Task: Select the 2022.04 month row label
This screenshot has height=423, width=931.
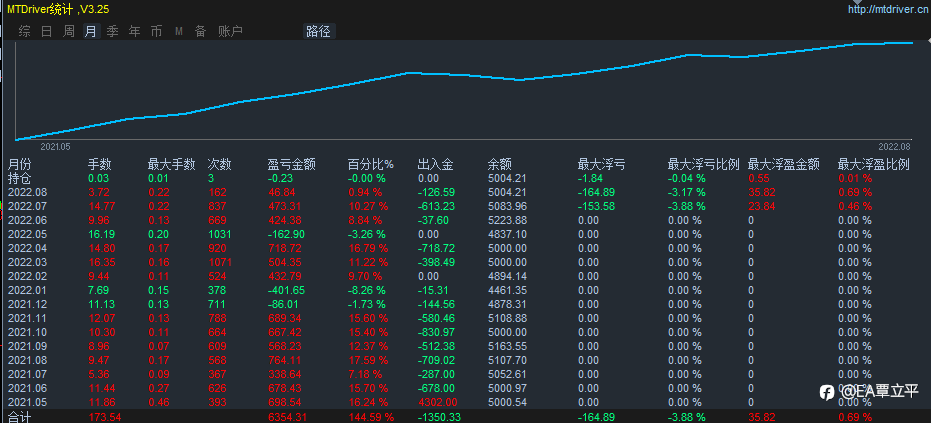Action: [27, 248]
